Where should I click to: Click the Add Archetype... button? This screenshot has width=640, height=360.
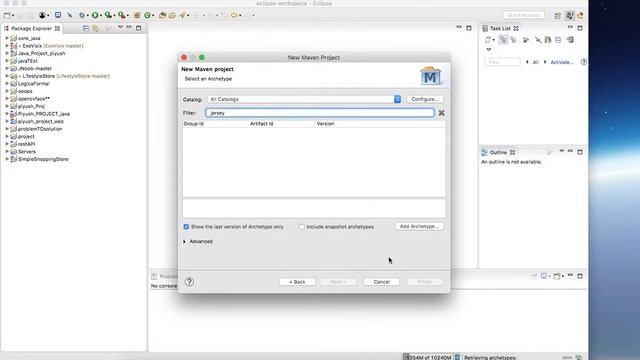coord(419,226)
